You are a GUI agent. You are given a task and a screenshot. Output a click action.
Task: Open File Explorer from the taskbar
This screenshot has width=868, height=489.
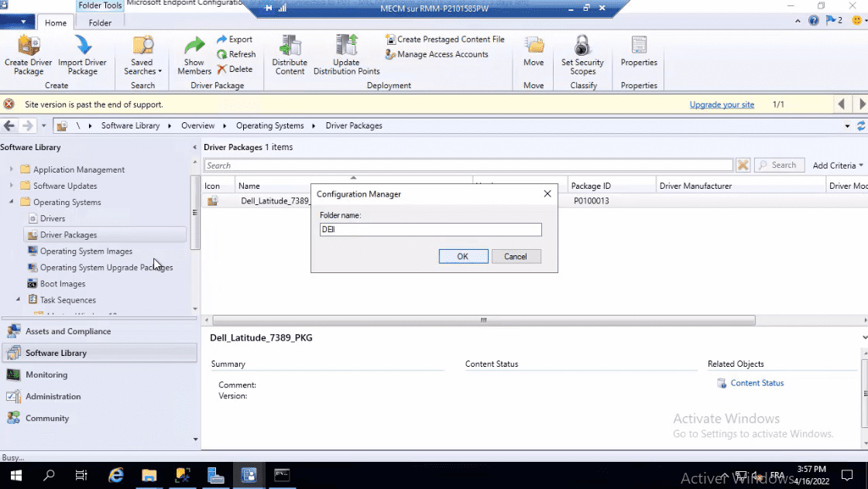click(x=149, y=475)
